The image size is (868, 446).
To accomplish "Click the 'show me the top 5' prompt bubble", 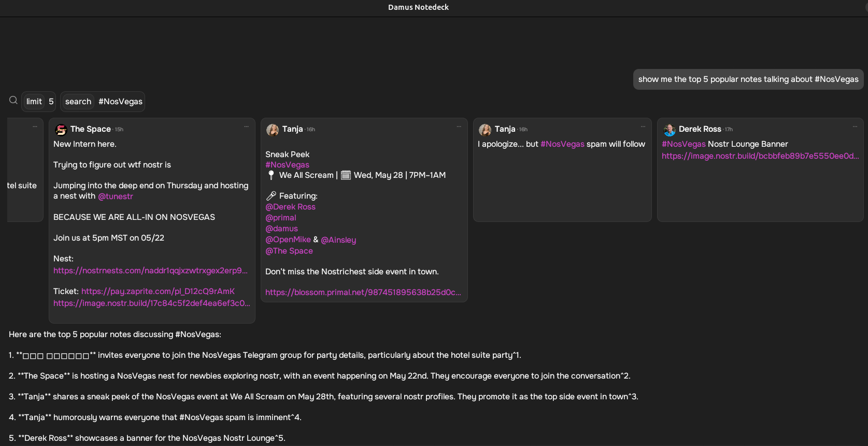I will (x=748, y=79).
